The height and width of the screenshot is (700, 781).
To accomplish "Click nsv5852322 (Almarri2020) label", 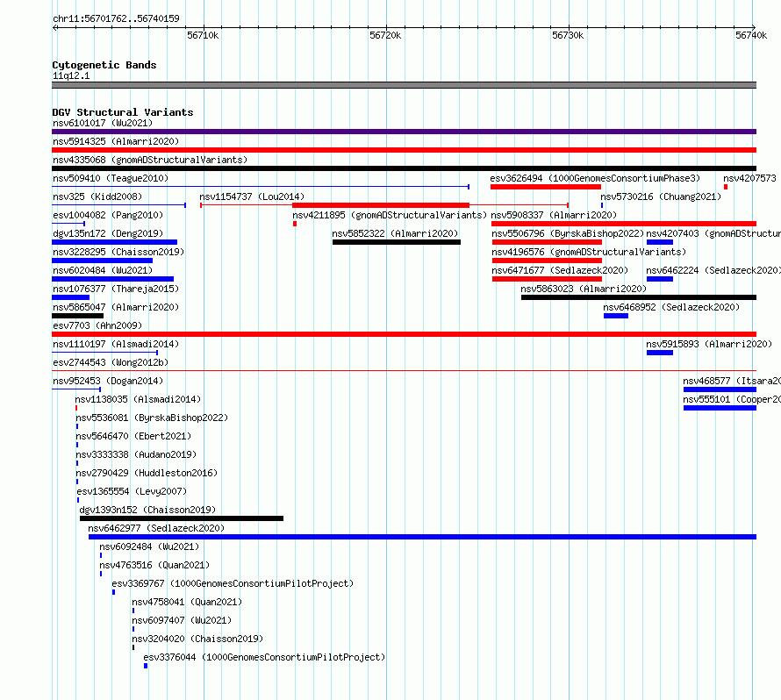I will tap(395, 233).
